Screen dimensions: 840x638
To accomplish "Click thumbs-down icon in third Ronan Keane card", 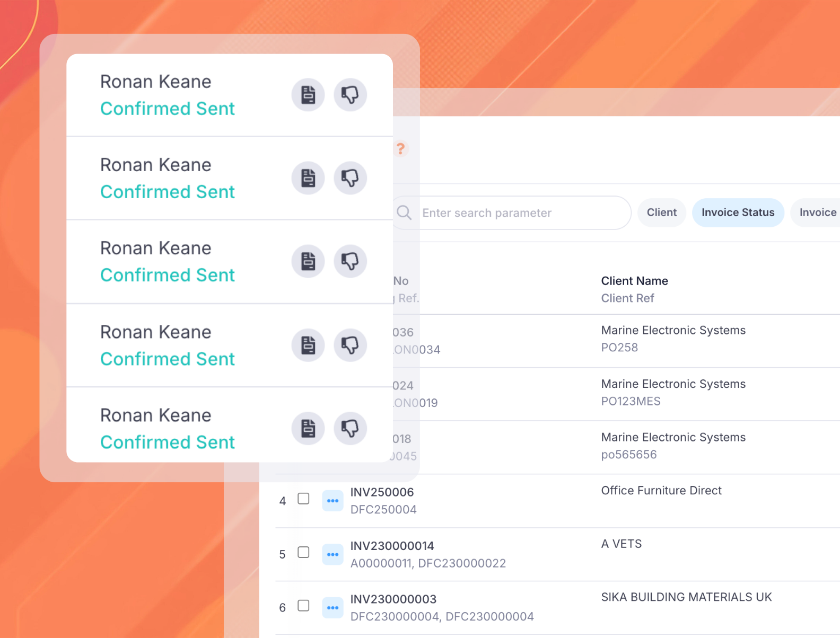I will click(x=350, y=261).
